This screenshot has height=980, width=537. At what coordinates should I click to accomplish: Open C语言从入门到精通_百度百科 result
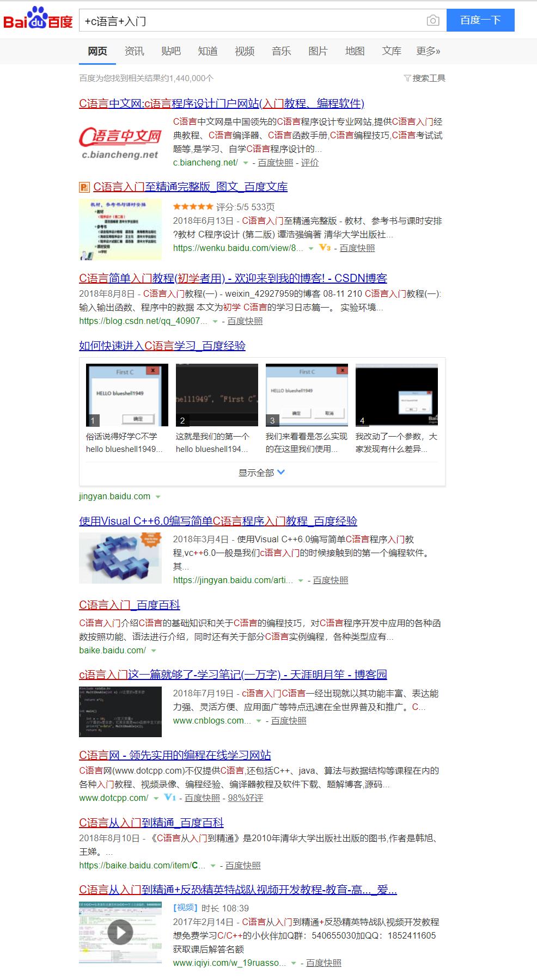(151, 823)
